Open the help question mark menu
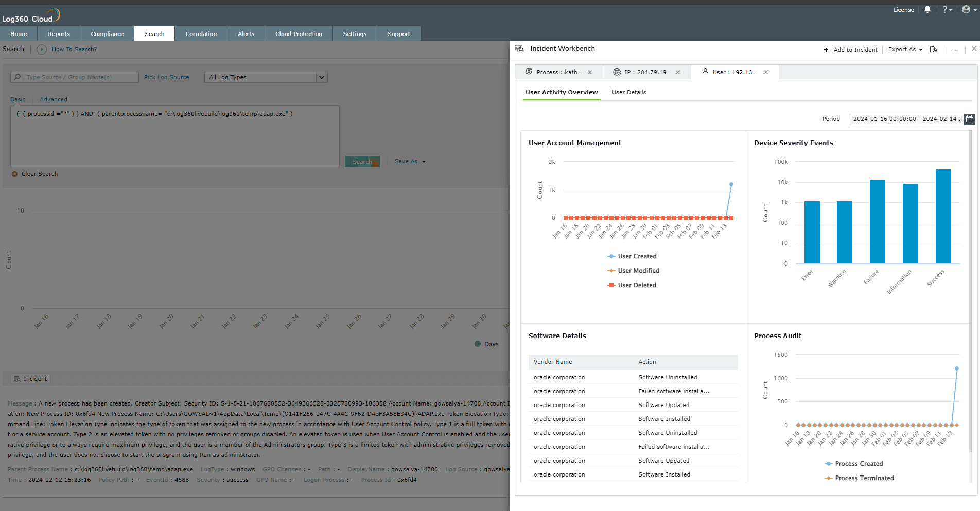The width and height of the screenshot is (980, 511). (x=947, y=10)
